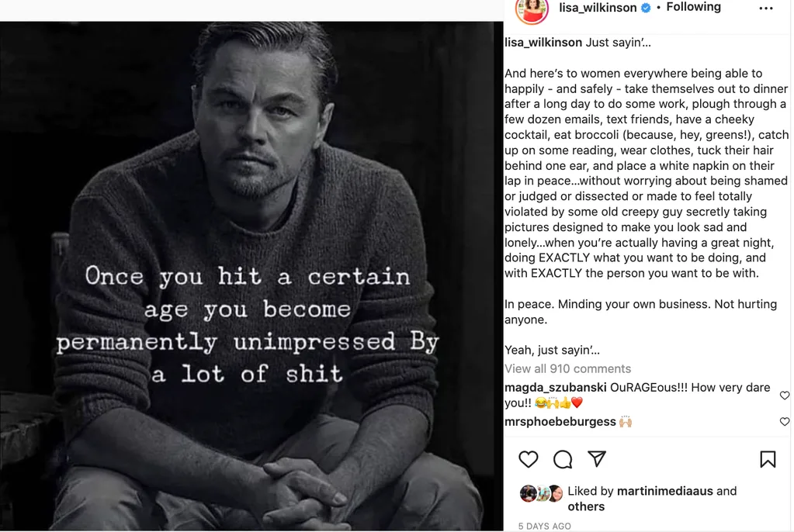Like magda_szubanski's comment
The width and height of the screenshot is (794, 532).
(785, 396)
